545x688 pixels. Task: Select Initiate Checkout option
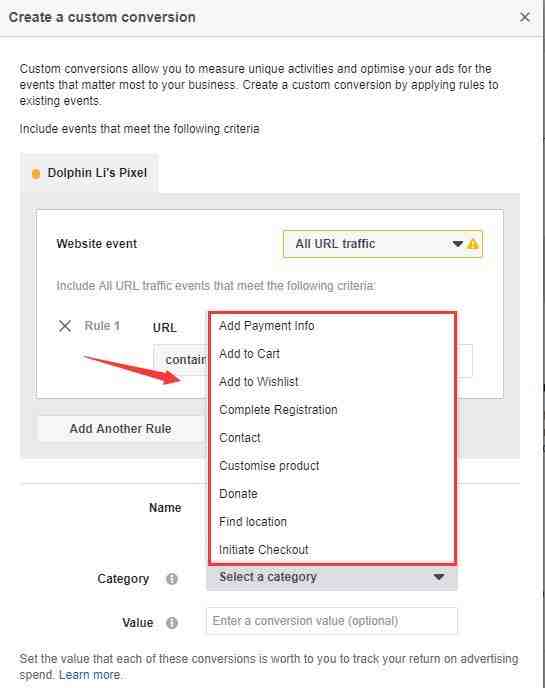coord(264,550)
